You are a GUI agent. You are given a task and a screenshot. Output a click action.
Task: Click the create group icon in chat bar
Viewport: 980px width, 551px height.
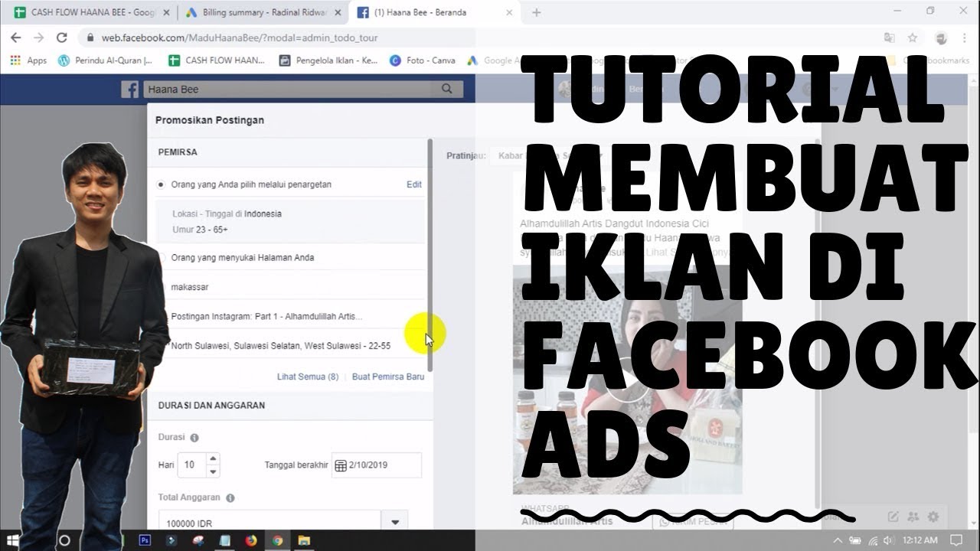(913, 517)
